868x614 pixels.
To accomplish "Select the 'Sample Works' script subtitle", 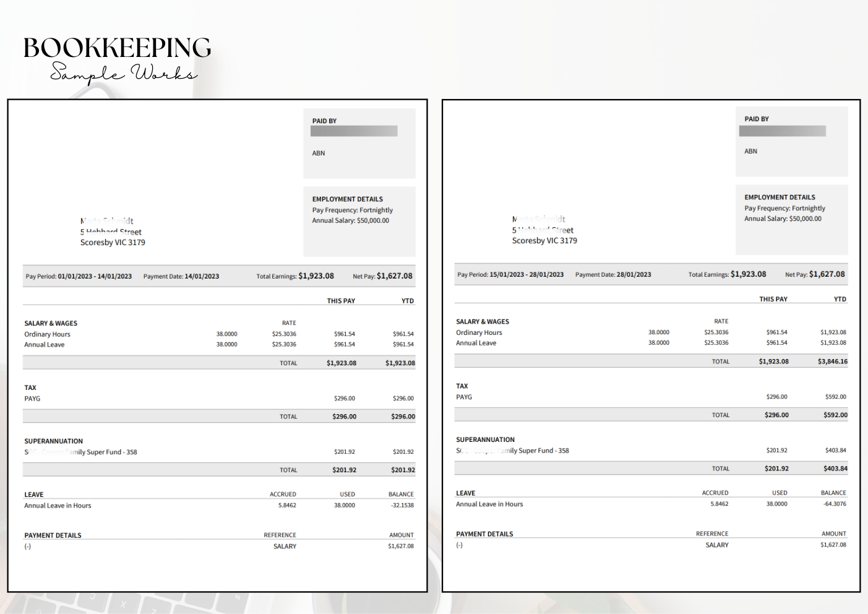I will (x=124, y=73).
